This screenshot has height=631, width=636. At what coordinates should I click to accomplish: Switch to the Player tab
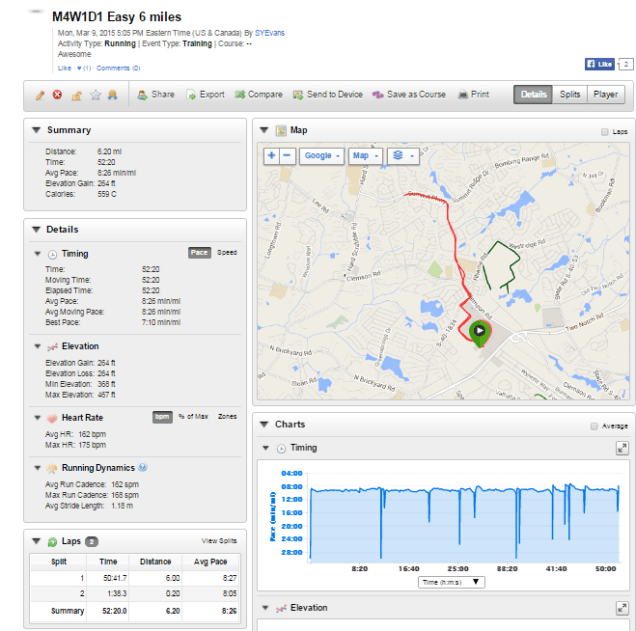605,95
